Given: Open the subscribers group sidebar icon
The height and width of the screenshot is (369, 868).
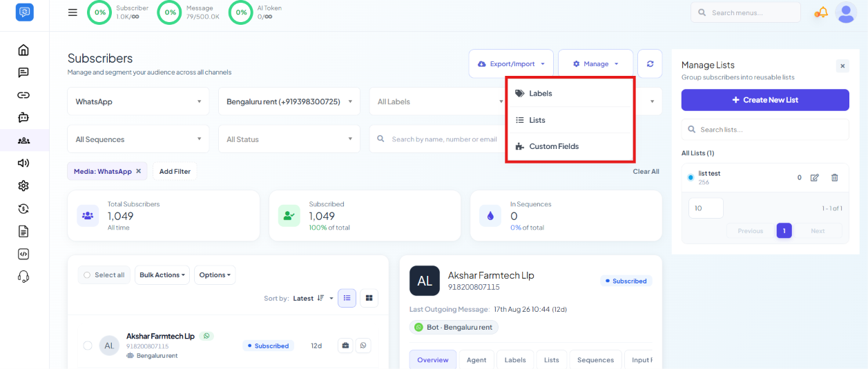Looking at the screenshot, I should point(23,140).
